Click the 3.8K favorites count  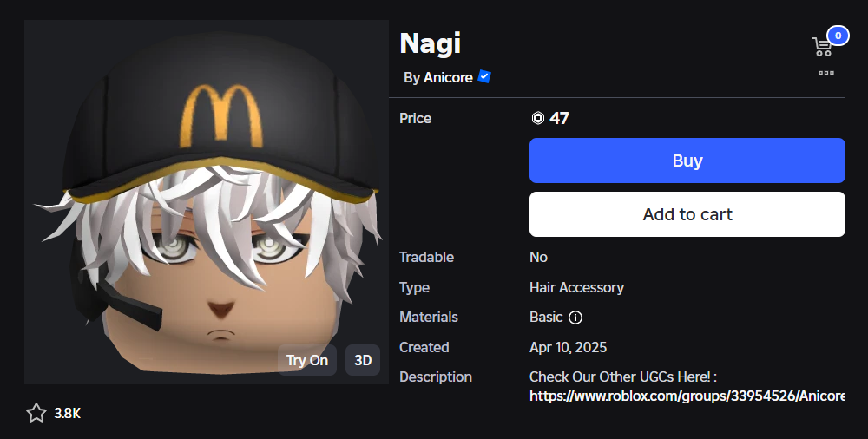(68, 414)
